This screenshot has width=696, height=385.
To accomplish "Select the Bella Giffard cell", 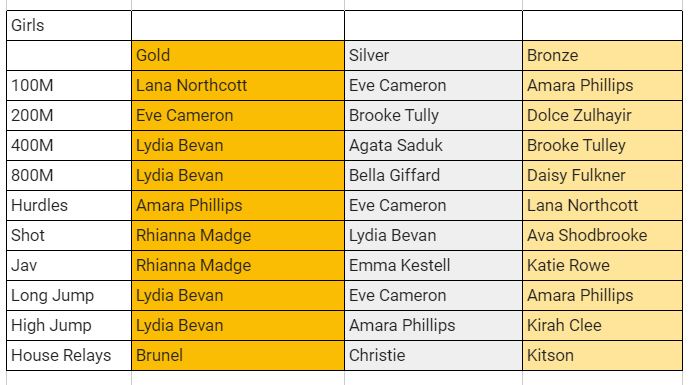I will point(434,175).
